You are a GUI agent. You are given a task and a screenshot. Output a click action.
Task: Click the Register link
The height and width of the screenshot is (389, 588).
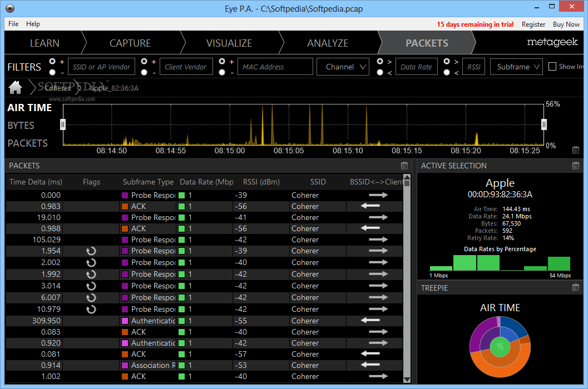(533, 24)
